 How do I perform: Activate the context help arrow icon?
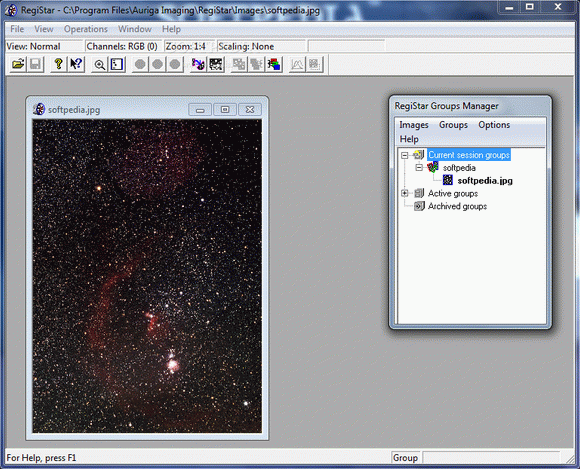click(76, 64)
